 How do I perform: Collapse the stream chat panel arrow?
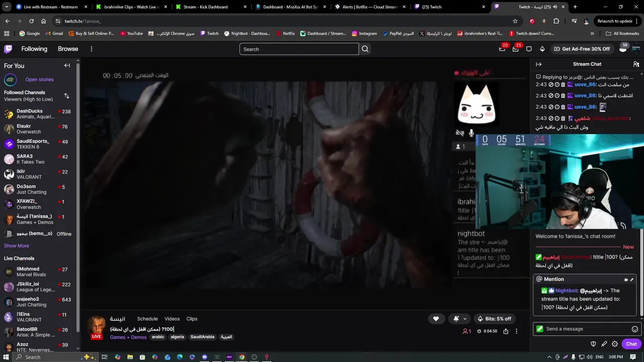tap(538, 64)
